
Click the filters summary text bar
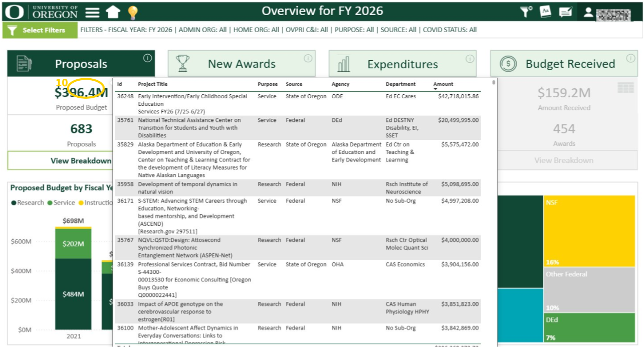tap(278, 30)
